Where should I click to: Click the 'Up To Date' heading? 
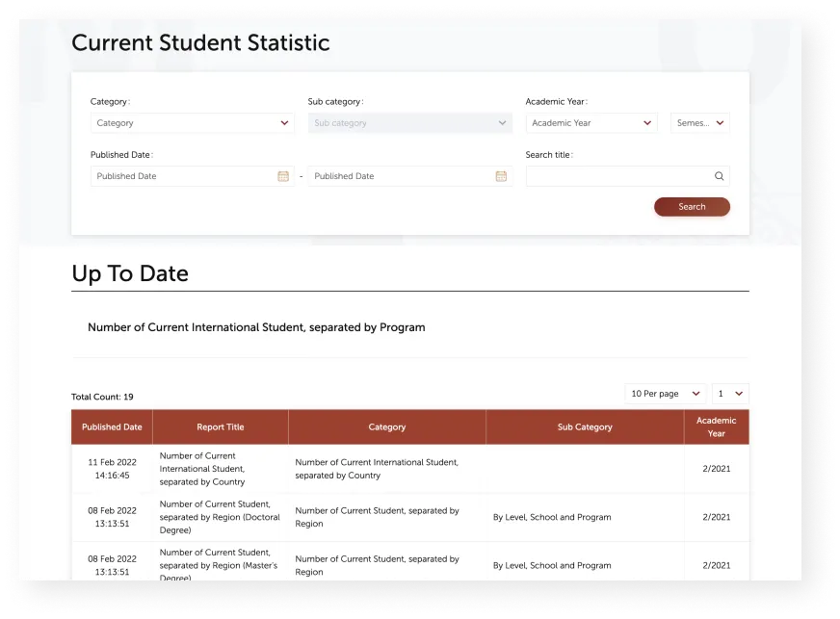[x=130, y=273]
